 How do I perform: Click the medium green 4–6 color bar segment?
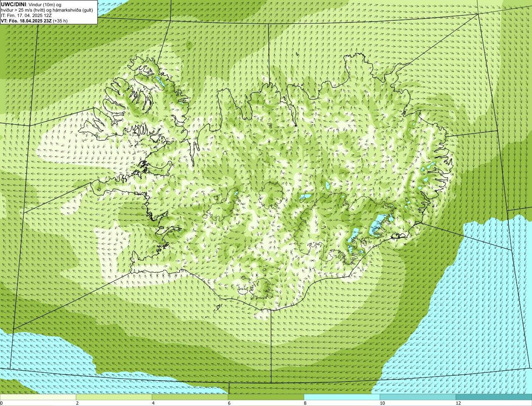tap(190, 397)
